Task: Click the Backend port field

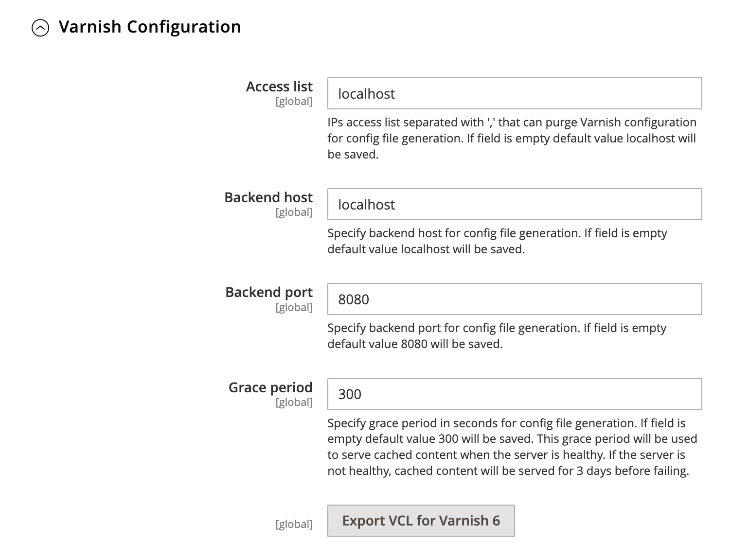Action: (514, 299)
